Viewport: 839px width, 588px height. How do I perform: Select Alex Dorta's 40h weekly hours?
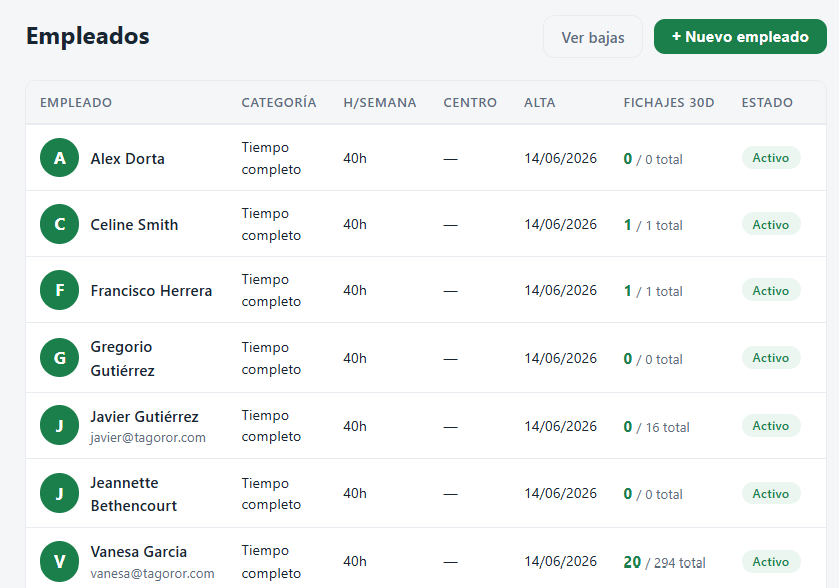pos(355,158)
